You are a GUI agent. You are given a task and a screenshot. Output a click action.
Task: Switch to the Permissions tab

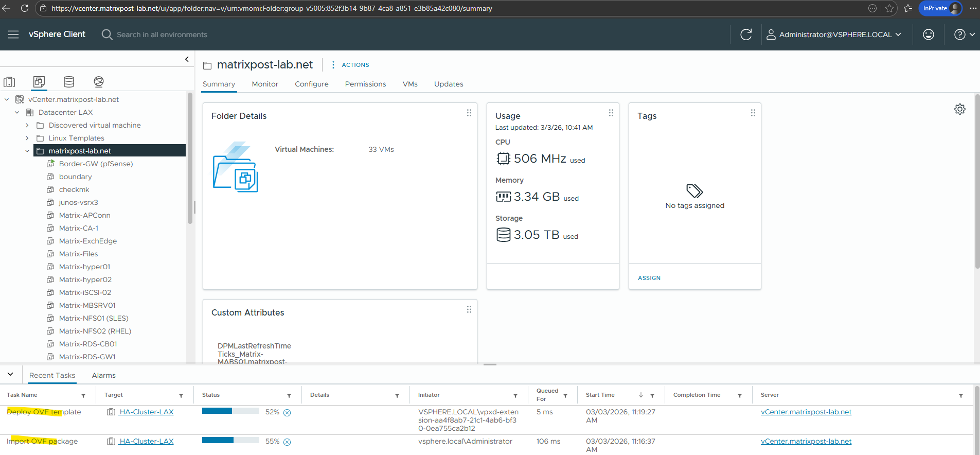pos(365,84)
